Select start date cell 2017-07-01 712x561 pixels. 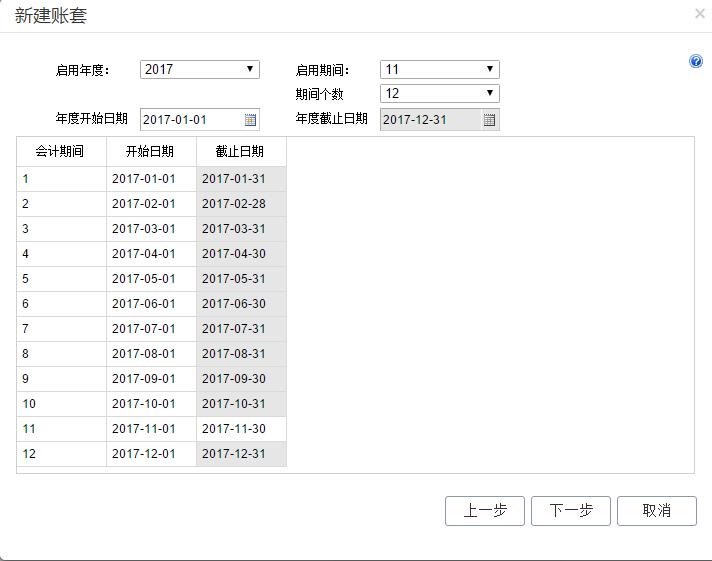click(x=151, y=329)
